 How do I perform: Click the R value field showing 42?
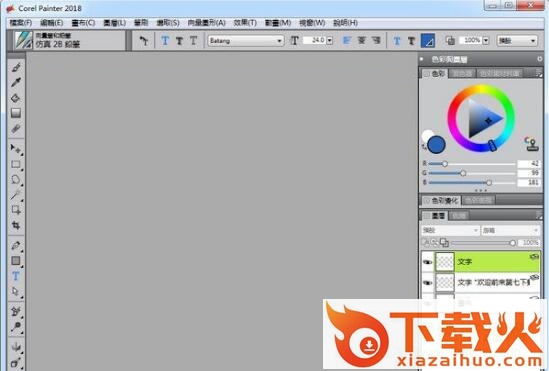pyautogui.click(x=529, y=163)
